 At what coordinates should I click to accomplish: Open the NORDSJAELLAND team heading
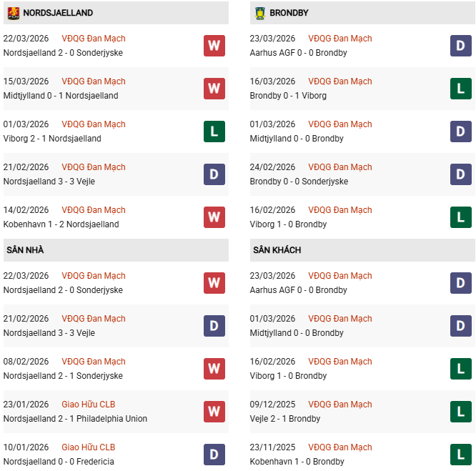tap(58, 13)
